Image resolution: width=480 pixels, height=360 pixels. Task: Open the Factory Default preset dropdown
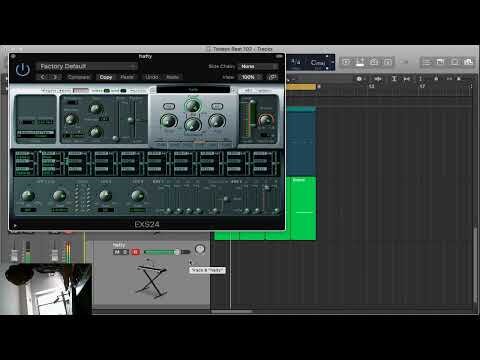(x=87, y=66)
